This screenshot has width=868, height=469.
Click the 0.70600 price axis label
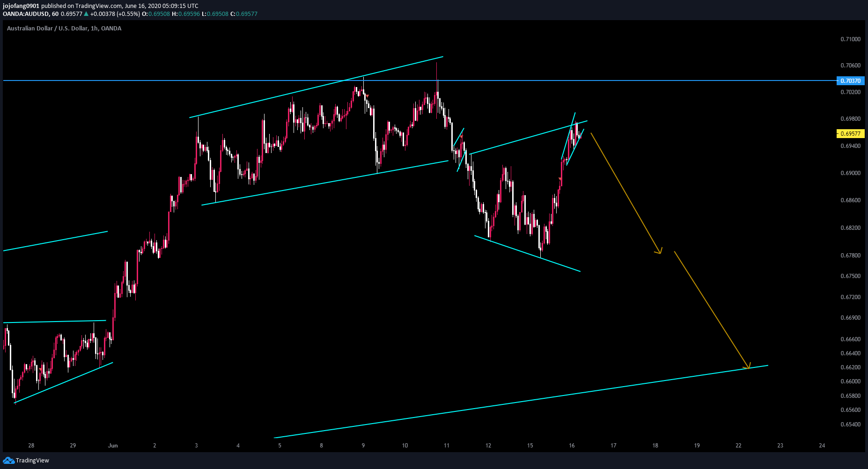851,66
